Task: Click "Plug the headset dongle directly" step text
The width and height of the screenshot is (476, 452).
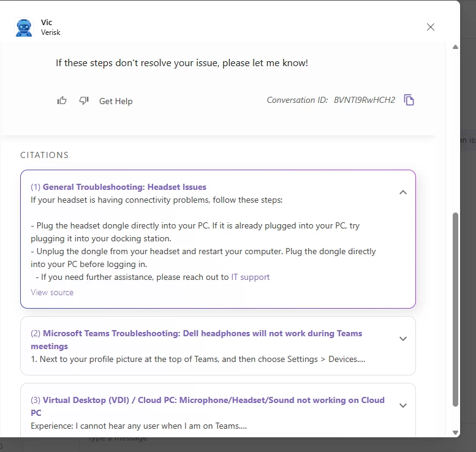Action: tap(195, 232)
